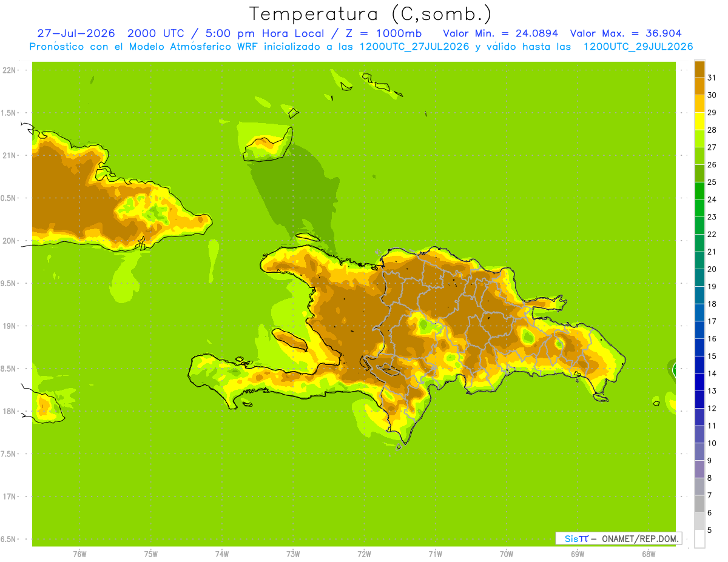Click latitude axis label "20N"
728x562 pixels.
point(9,241)
